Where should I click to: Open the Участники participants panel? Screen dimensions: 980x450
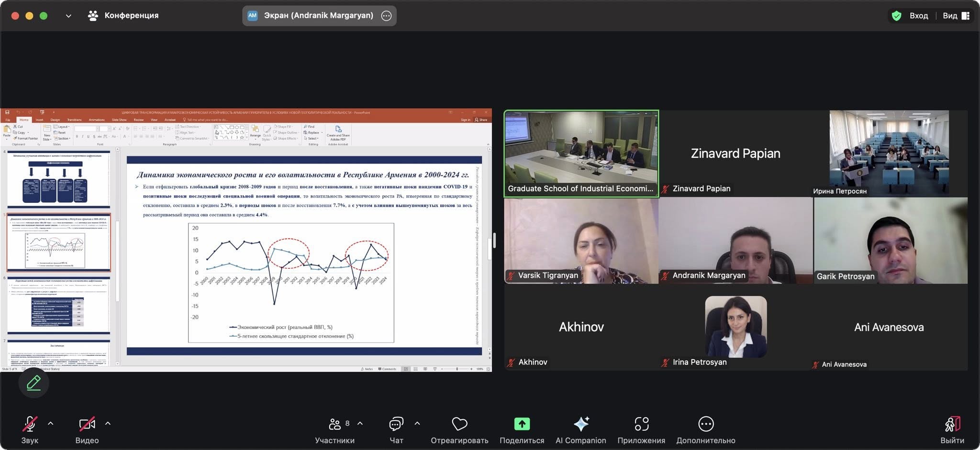pyautogui.click(x=335, y=430)
